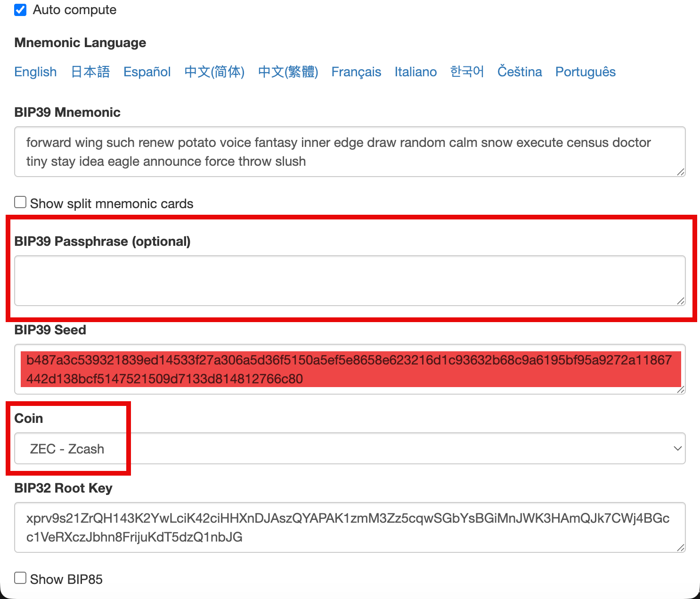Enable Show split mnemonic cards
The height and width of the screenshot is (599, 700).
point(20,202)
